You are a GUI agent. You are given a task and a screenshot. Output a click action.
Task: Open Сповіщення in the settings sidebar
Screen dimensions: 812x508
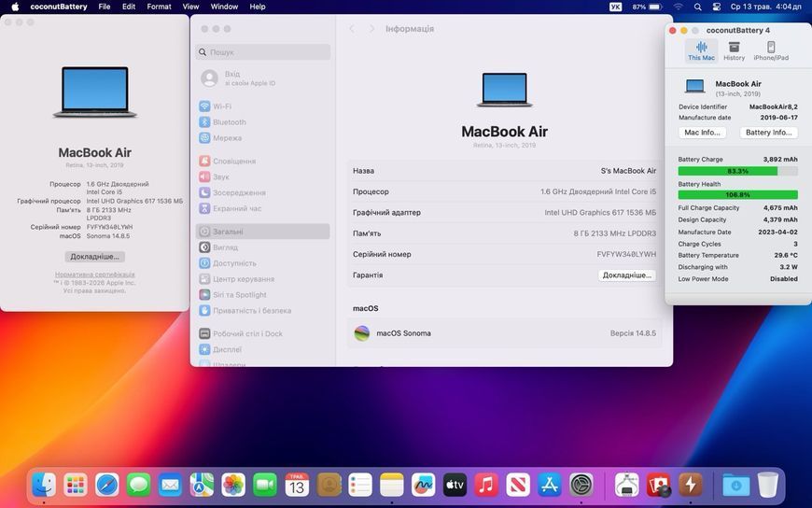pyautogui.click(x=262, y=162)
